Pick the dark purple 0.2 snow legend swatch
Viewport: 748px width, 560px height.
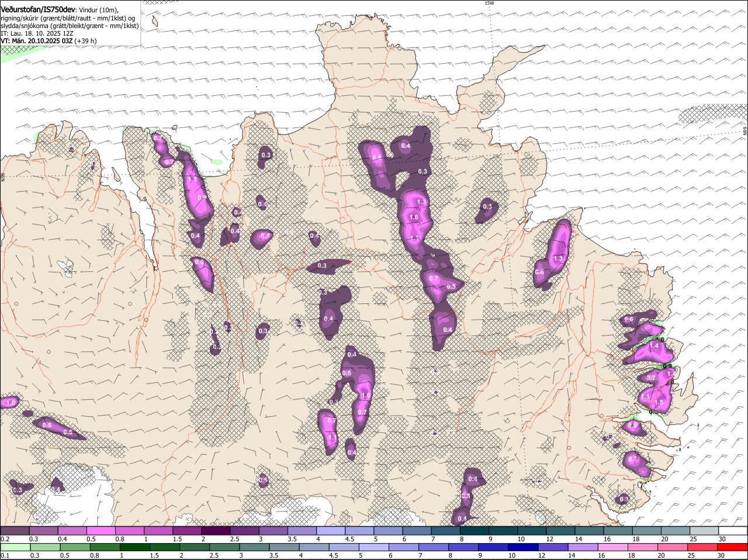15,530
